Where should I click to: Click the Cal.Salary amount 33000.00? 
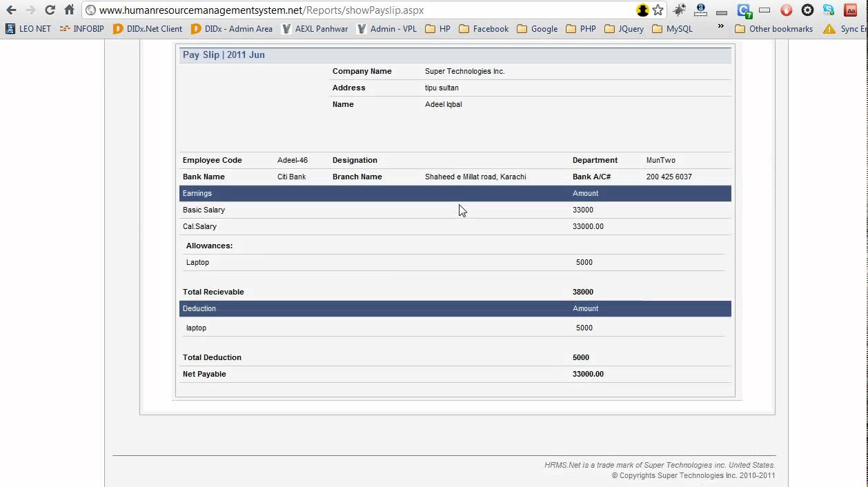[588, 226]
